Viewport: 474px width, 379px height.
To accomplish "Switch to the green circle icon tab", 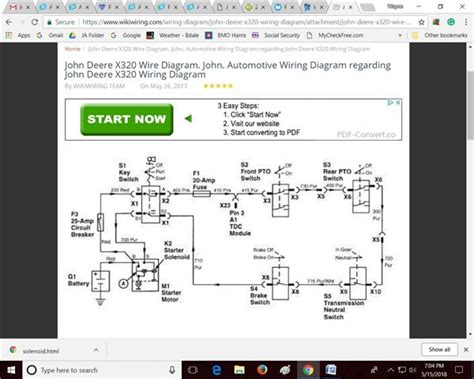I will pyautogui.click(x=254, y=7).
